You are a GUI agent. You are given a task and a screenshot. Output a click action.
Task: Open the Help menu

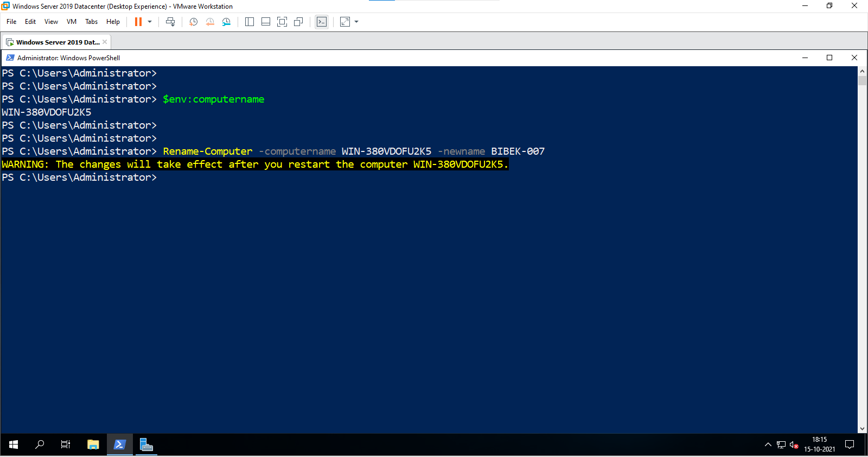(113, 22)
